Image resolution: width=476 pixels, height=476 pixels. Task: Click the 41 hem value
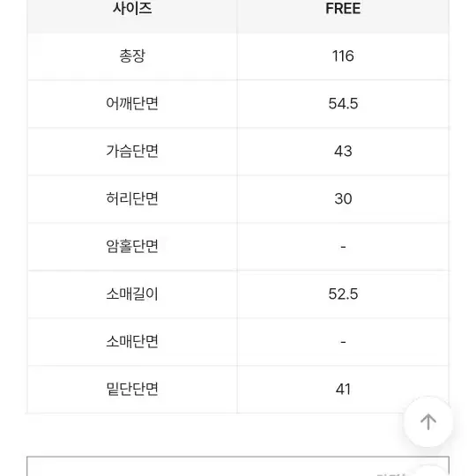(343, 390)
